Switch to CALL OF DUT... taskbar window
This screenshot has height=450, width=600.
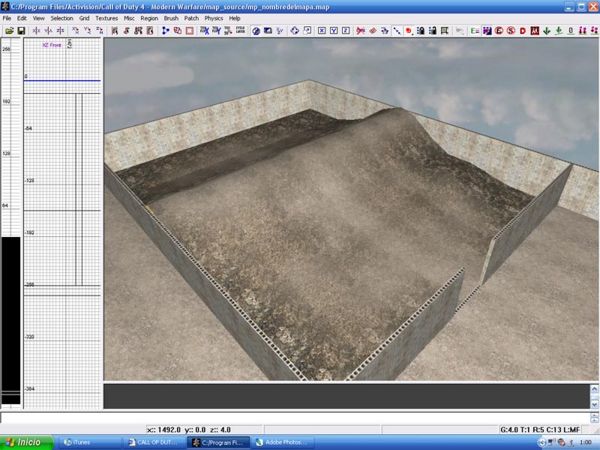pyautogui.click(x=154, y=442)
